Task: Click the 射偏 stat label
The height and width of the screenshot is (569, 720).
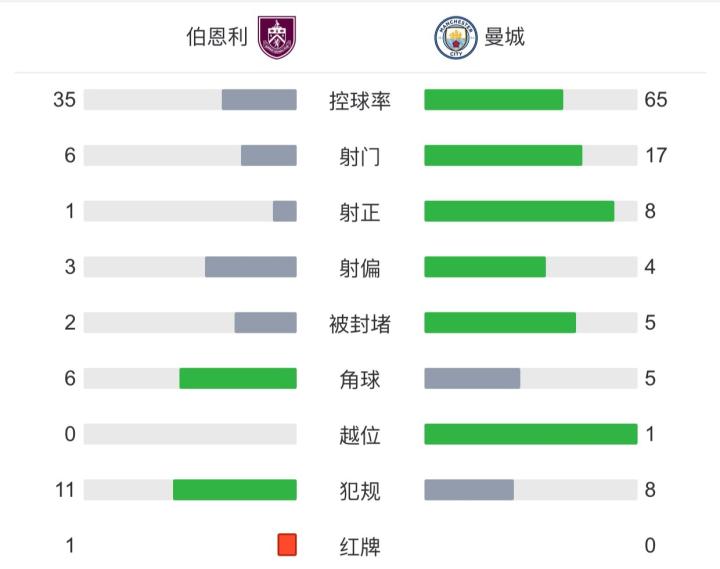Action: point(360,267)
